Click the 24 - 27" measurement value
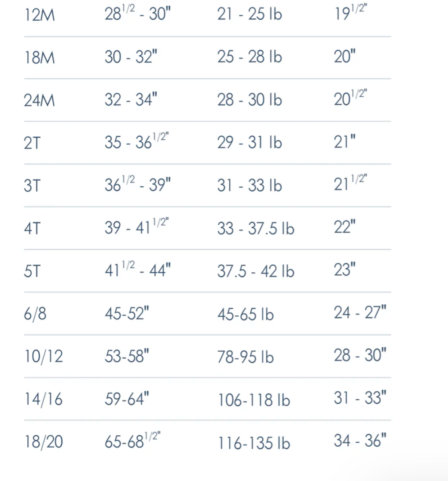Screen dimensions: 448x481 coord(360,312)
